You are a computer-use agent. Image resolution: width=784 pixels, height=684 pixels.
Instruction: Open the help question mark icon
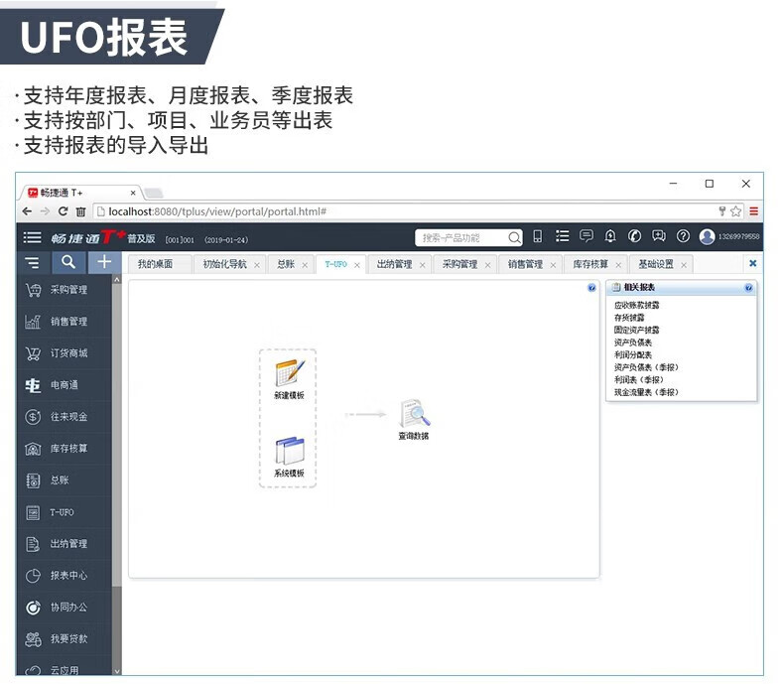click(683, 235)
